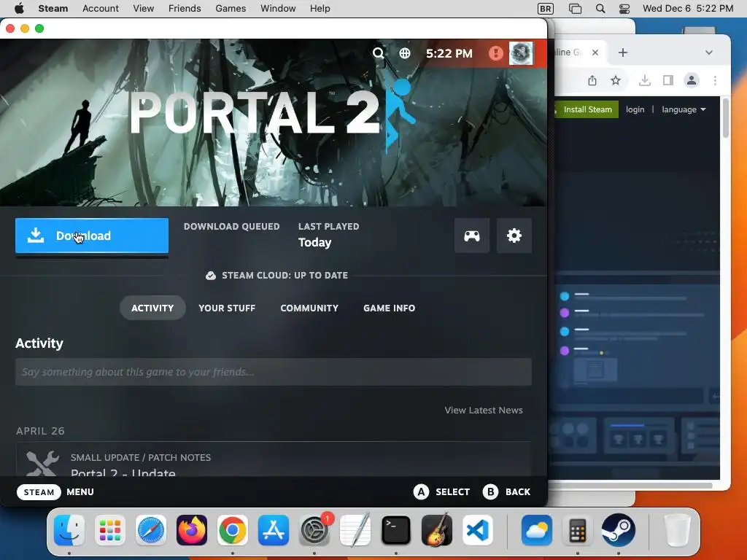Image resolution: width=747 pixels, height=560 pixels.
Task: Open Spotlight search in menu bar
Action: click(600, 9)
